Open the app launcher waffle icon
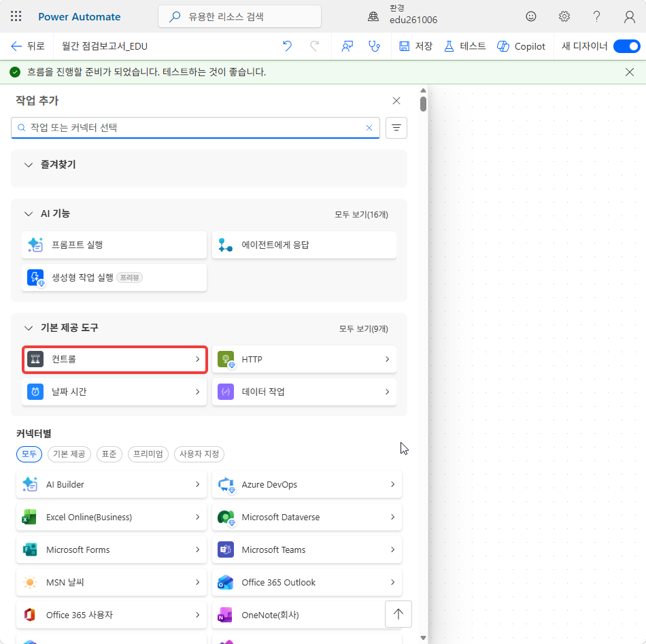The width and height of the screenshot is (646, 644). coord(16,16)
